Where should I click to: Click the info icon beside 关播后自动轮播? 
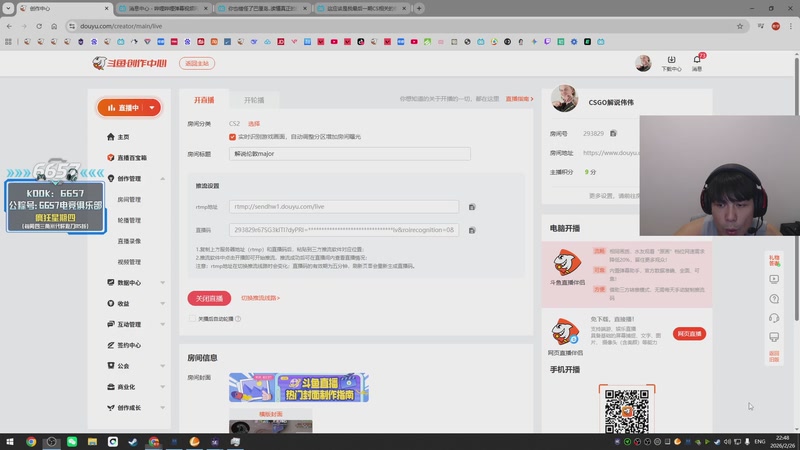(238, 319)
